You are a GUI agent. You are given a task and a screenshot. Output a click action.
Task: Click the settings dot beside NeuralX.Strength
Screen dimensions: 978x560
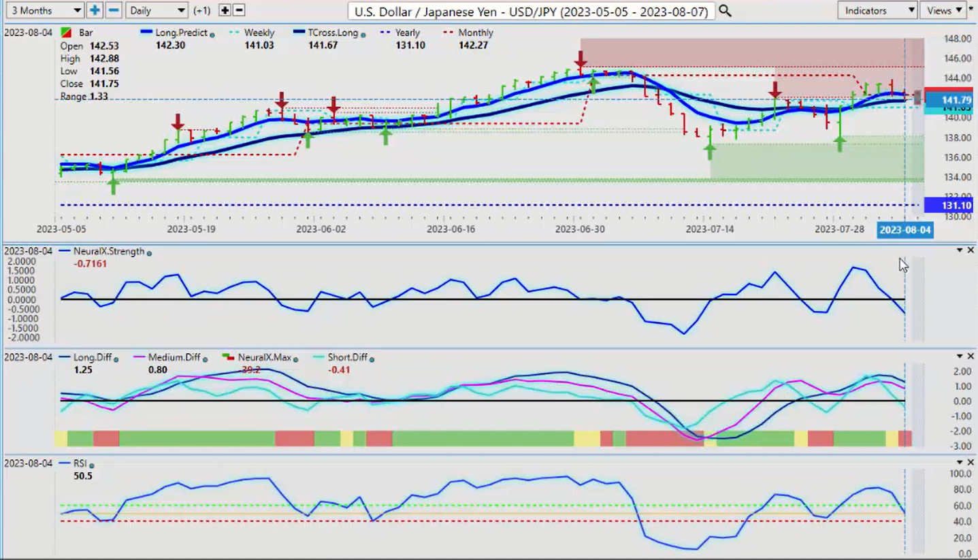click(149, 252)
